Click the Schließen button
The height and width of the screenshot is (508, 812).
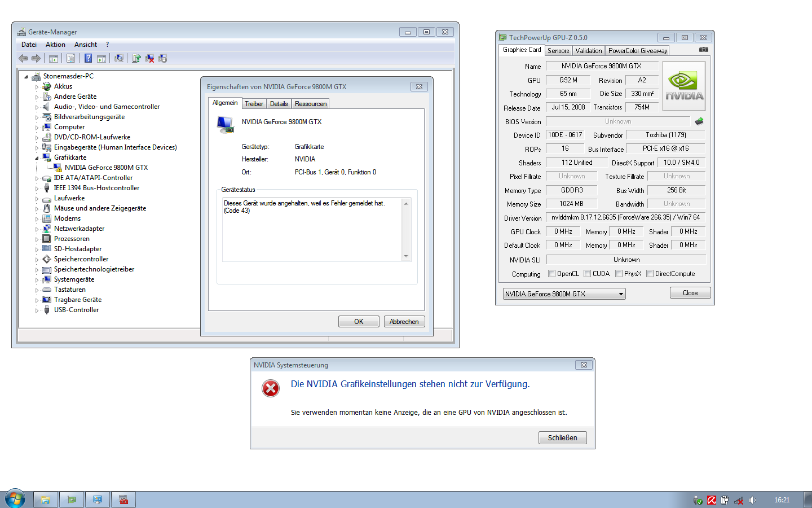click(x=563, y=437)
